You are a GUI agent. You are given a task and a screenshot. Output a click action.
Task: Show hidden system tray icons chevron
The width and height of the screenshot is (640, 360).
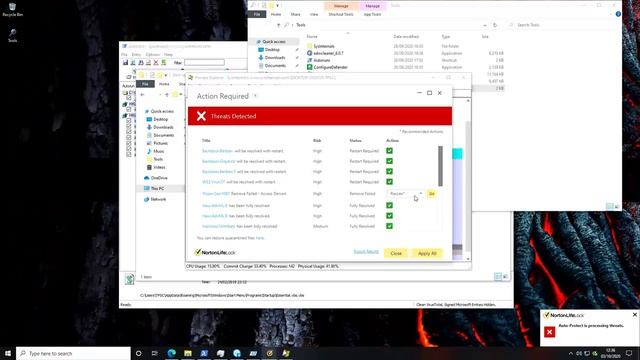(570, 353)
